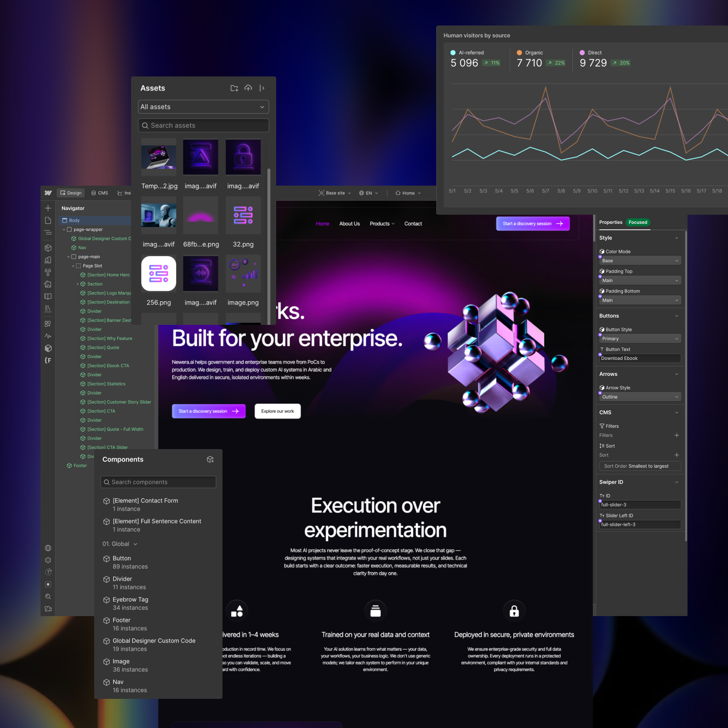Image resolution: width=728 pixels, height=728 pixels.
Task: Switch to the Design mode tab
Action: [x=71, y=193]
